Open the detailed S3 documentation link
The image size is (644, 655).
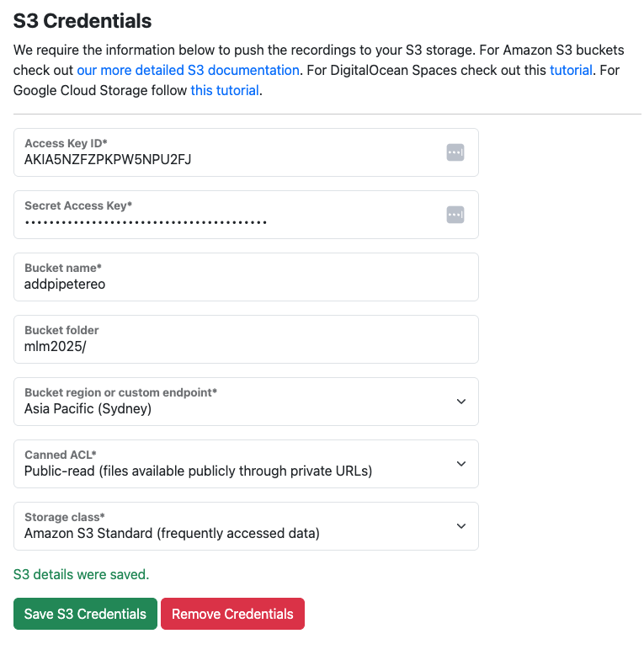pos(188,70)
